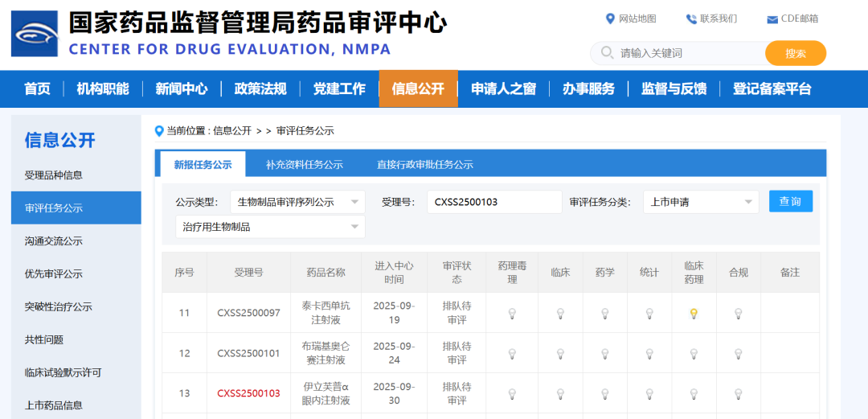Image resolution: width=868 pixels, height=419 pixels.
Task: Click 临床 bulb in row CXSS2500097
Action: pyautogui.click(x=560, y=314)
